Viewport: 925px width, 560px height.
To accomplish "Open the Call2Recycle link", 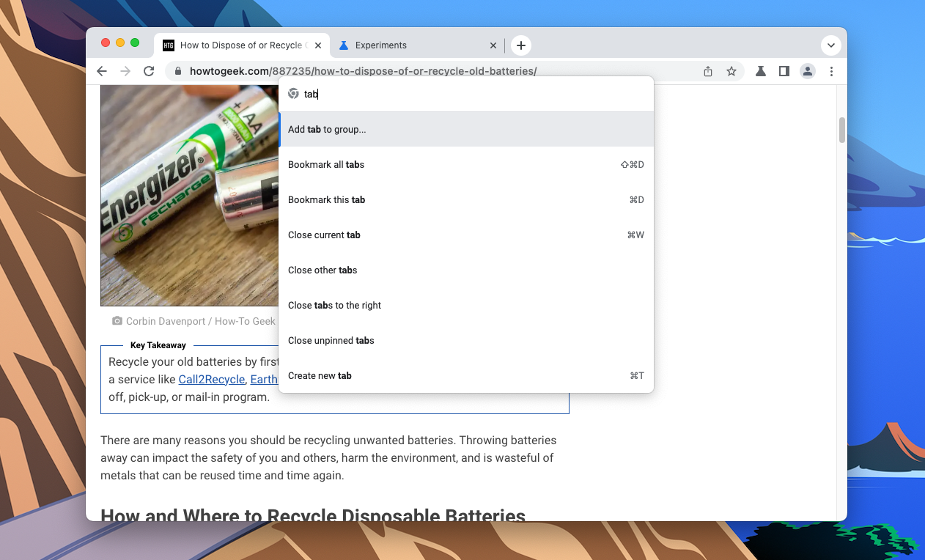I will [x=211, y=379].
